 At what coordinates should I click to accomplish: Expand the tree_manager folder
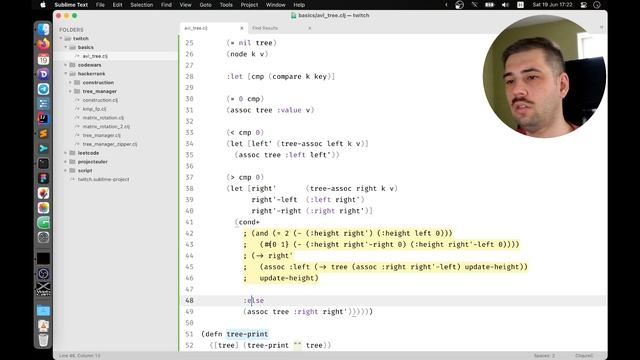coord(70,91)
